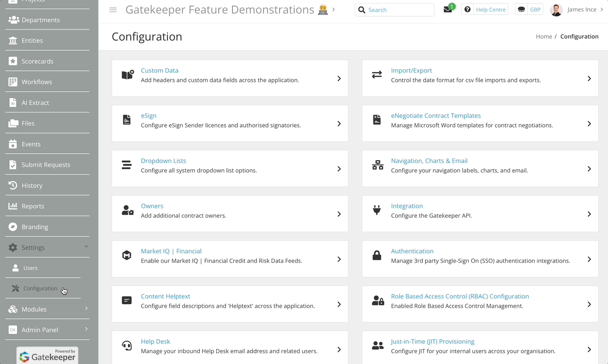The width and height of the screenshot is (608, 364).
Task: Click the Content Helptext message icon
Action: click(x=127, y=300)
